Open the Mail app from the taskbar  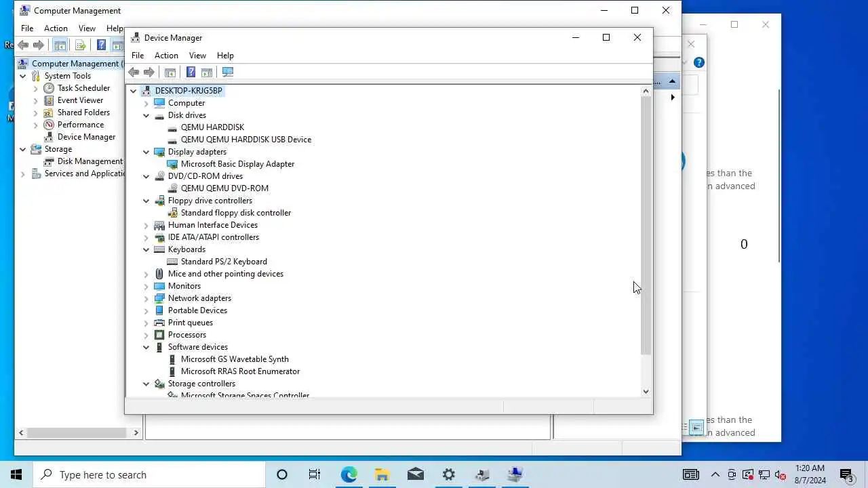pyautogui.click(x=415, y=474)
